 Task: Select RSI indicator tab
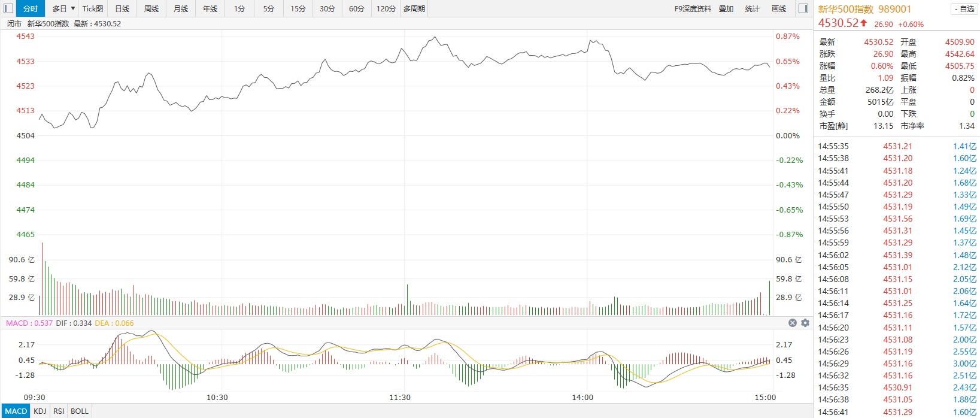click(59, 411)
